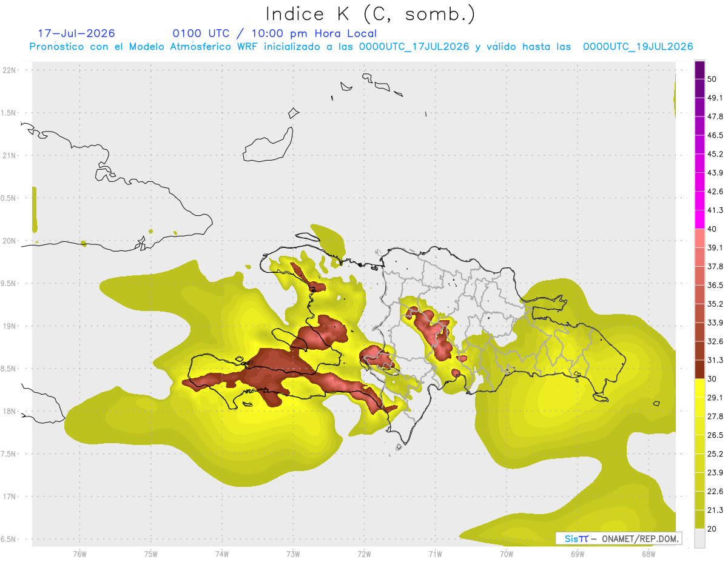Click the '49.1' value on the color scale

[x=715, y=98]
